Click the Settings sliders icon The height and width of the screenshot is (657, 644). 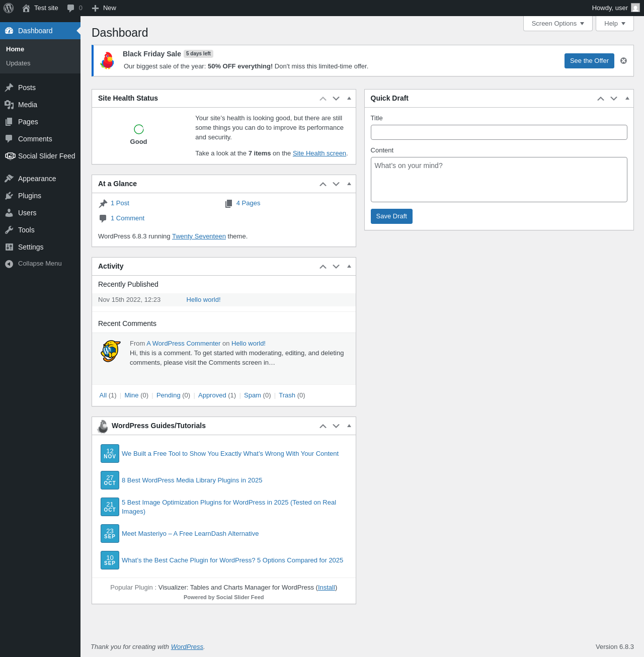pyautogui.click(x=9, y=247)
